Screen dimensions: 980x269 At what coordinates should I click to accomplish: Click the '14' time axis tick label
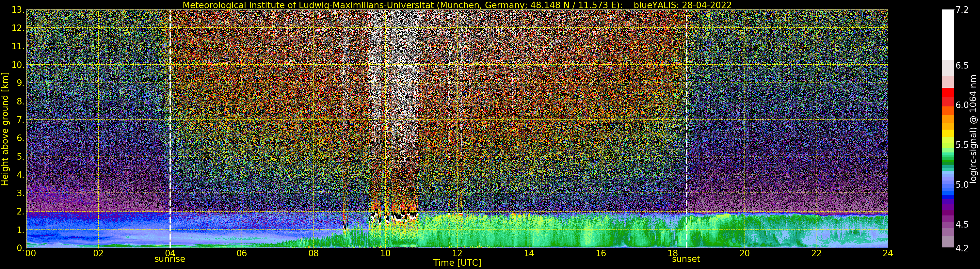pyautogui.click(x=529, y=253)
